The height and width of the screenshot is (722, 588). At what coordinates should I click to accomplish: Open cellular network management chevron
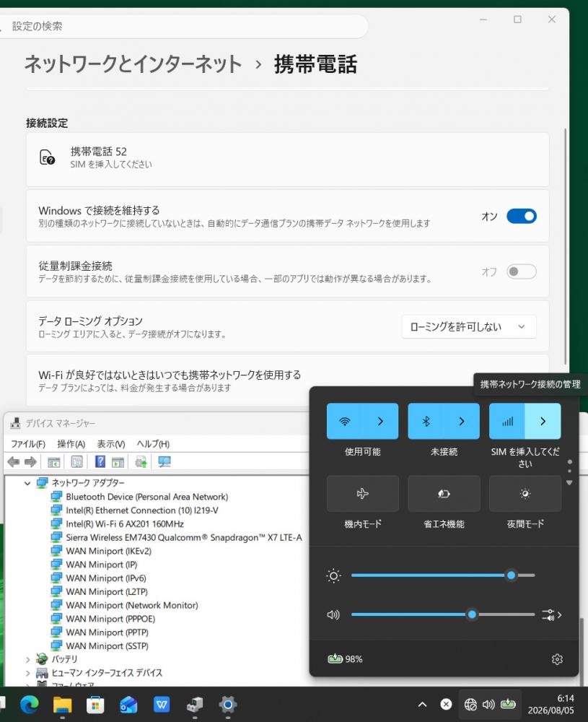(543, 421)
